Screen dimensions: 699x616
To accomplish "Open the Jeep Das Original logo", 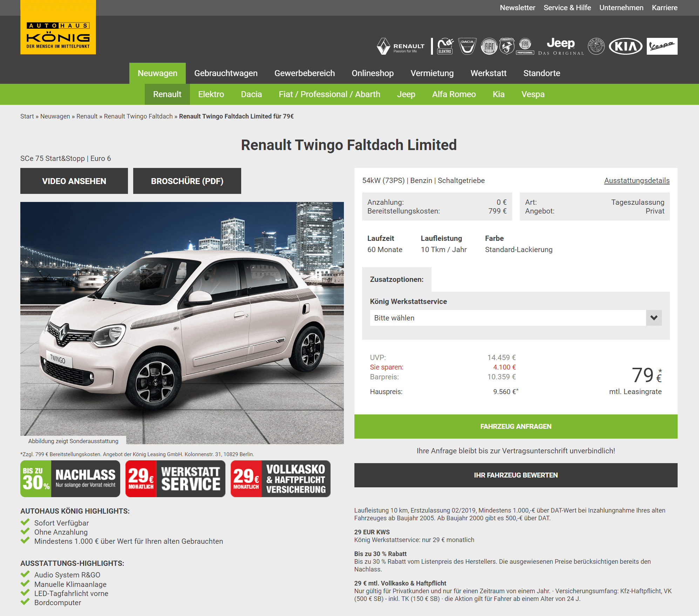I will tap(561, 46).
